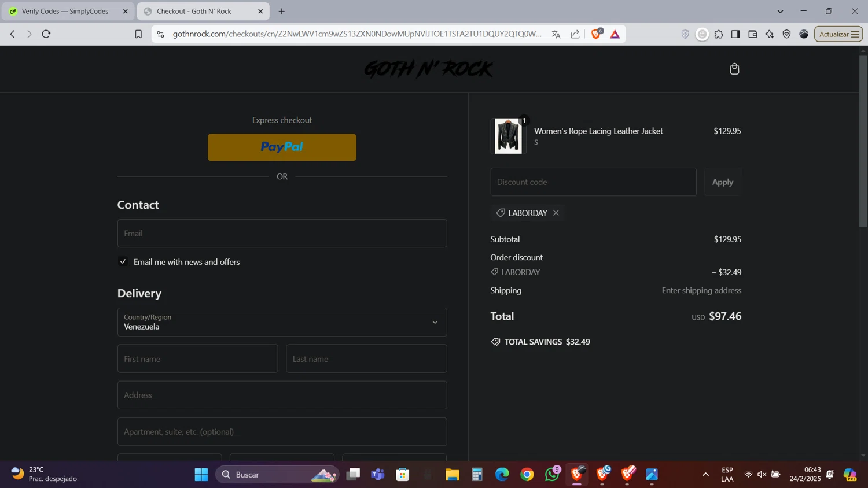
Task: Open the Brave VPN shield icon
Action: click(x=786, y=34)
